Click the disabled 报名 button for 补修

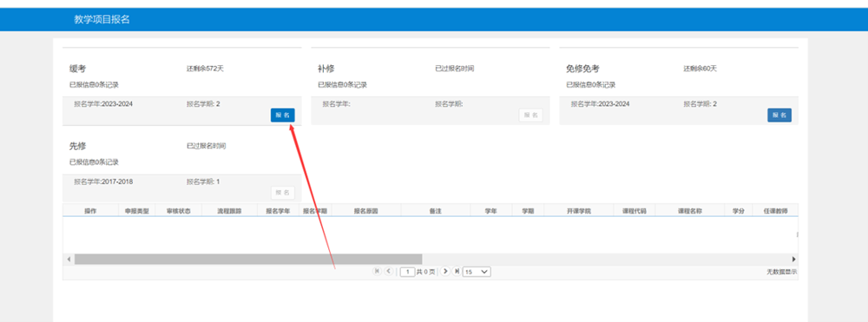pos(531,115)
